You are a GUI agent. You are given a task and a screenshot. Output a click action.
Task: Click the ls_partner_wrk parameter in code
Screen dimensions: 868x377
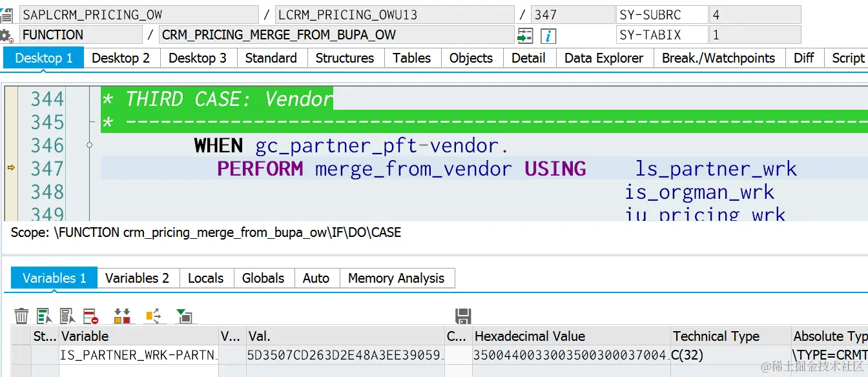click(x=716, y=169)
